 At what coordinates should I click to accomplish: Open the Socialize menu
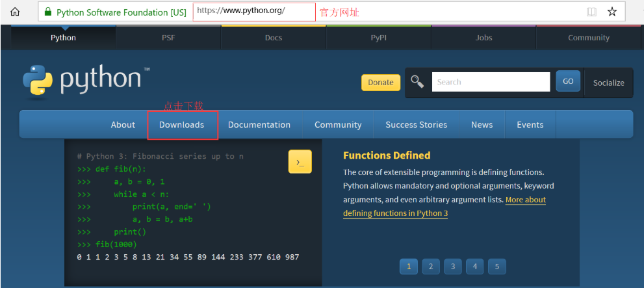(608, 83)
